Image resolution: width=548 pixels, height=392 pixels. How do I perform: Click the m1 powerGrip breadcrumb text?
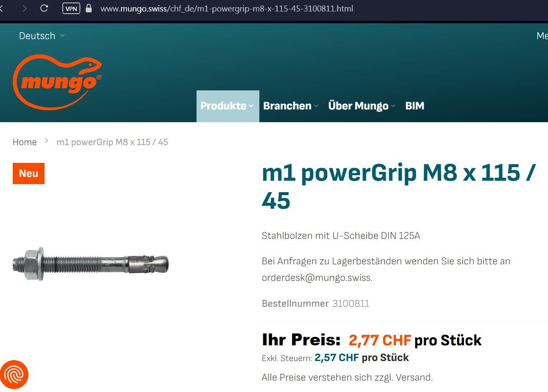coord(112,142)
